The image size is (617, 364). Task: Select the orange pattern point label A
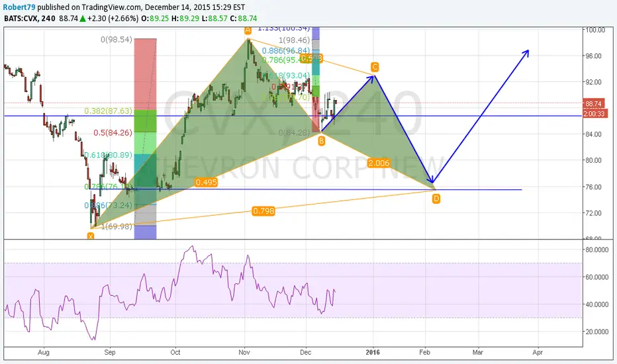coord(248,30)
